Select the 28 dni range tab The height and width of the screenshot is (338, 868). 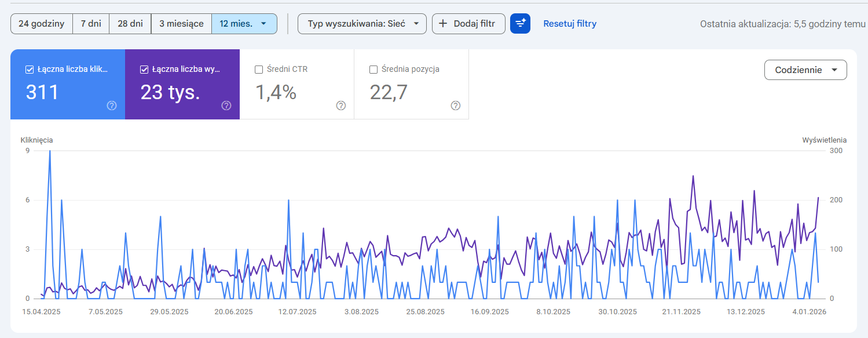point(130,24)
